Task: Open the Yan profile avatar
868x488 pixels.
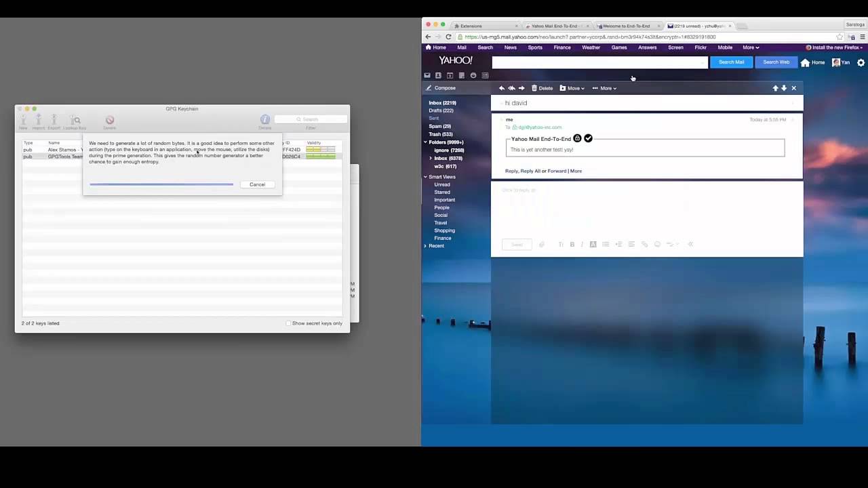Action: [836, 62]
